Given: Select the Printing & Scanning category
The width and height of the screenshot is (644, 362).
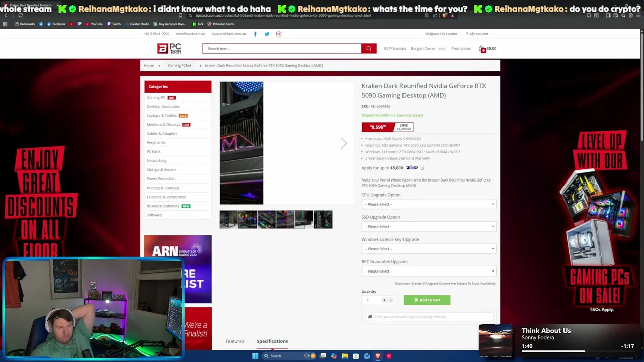Looking at the screenshot, I should [163, 188].
